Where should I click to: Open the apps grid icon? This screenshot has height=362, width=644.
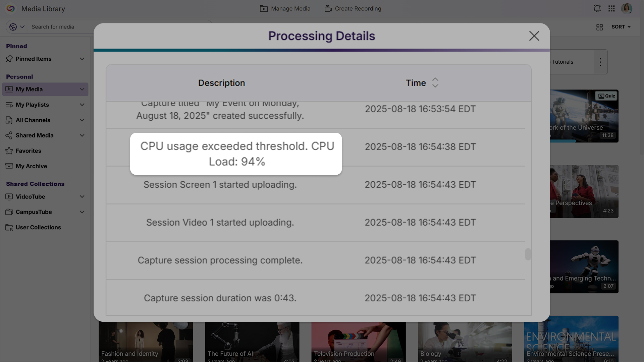pyautogui.click(x=611, y=9)
